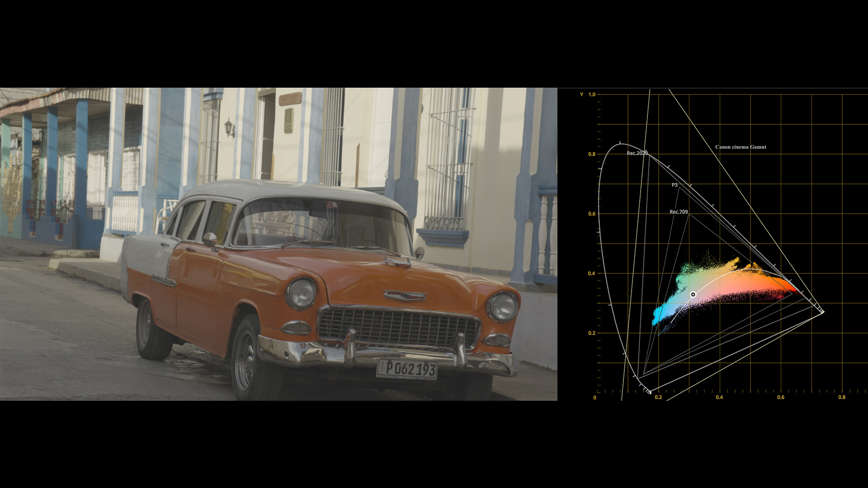Click the white point marker on chromaticity scope
The image size is (868, 488).
pos(693,295)
